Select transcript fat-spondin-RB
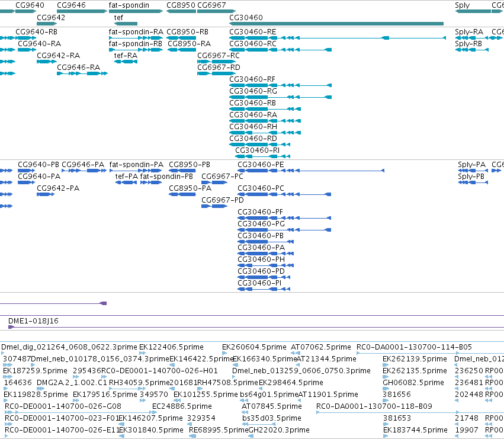The image size is (504, 439). tap(135, 44)
